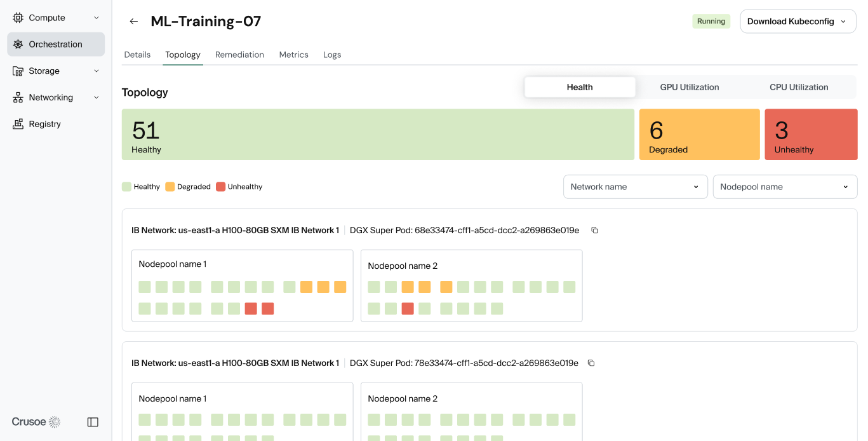This screenshot has height=441, width=868.
Task: Expand the Compute sidebar section chevron
Action: [x=97, y=18]
